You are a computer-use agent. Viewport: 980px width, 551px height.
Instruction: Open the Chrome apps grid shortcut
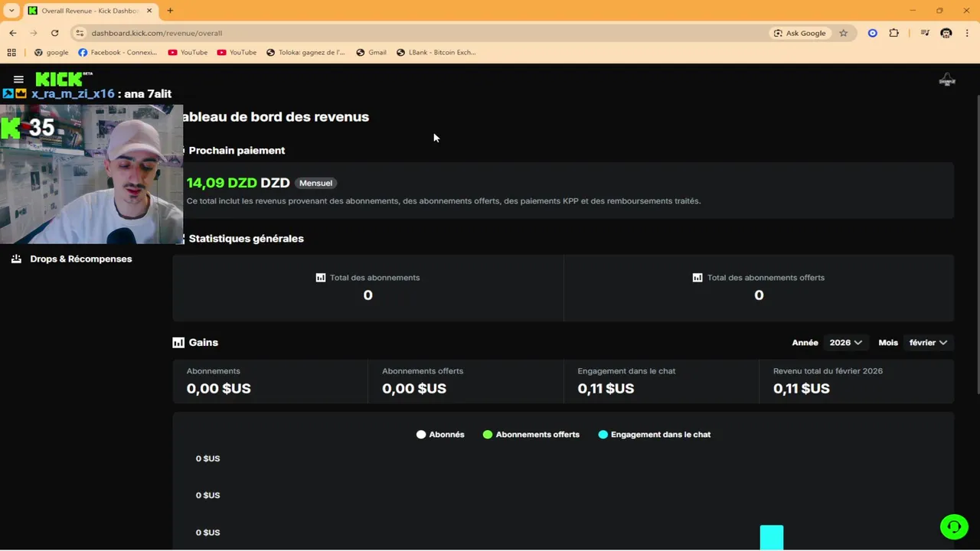pyautogui.click(x=11, y=53)
